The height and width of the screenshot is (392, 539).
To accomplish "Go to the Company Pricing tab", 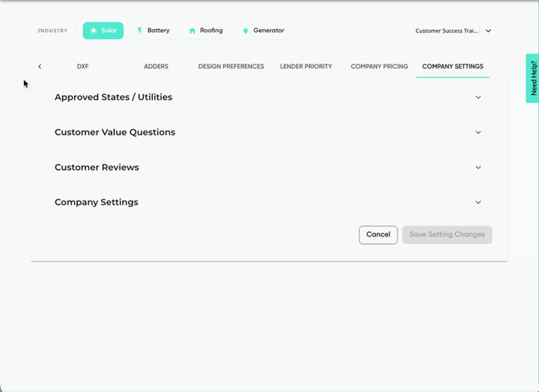I will click(x=379, y=66).
